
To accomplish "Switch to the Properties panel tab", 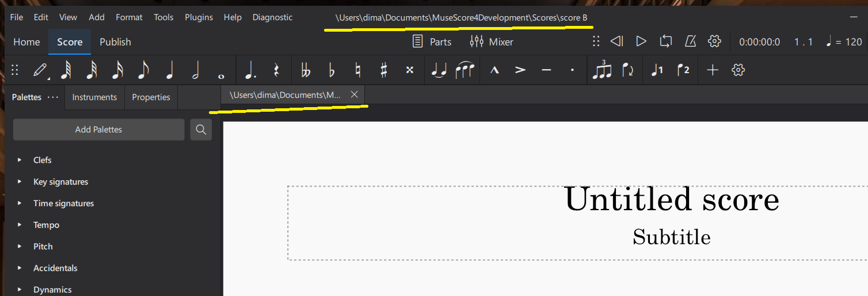I will point(151,97).
